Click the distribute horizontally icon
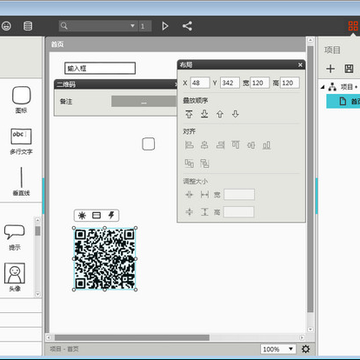 [189, 163]
